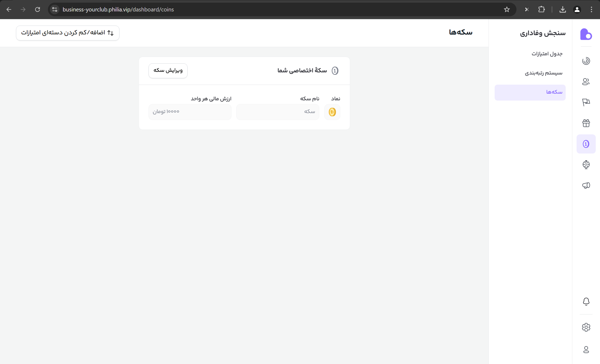Open the spiral dashboard sidebar icon
Image resolution: width=600 pixels, height=364 pixels.
point(586,61)
